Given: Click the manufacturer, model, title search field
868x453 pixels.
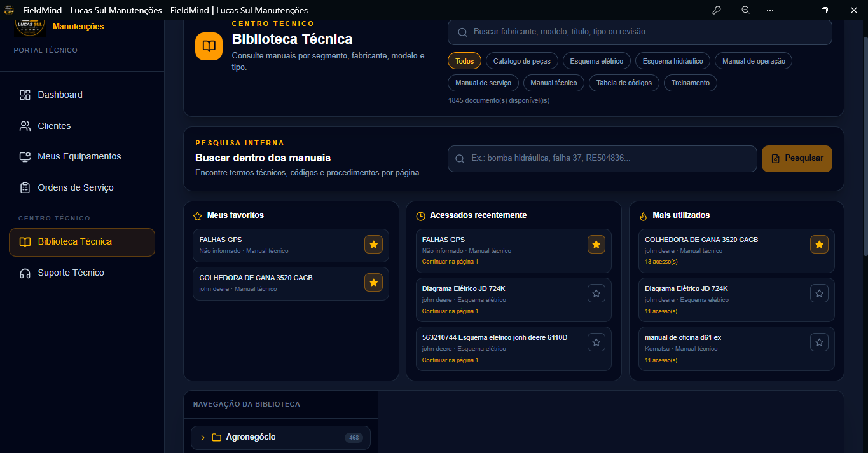Looking at the screenshot, I should [x=640, y=32].
